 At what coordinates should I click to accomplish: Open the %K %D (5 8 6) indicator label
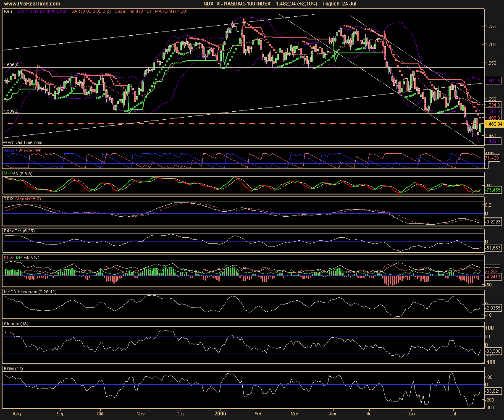(19, 174)
